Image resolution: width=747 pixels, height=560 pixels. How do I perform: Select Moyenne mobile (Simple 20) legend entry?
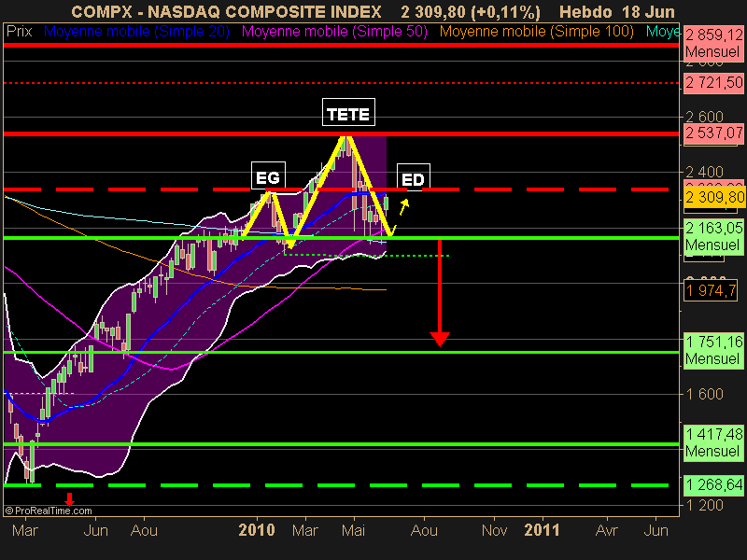point(136,32)
